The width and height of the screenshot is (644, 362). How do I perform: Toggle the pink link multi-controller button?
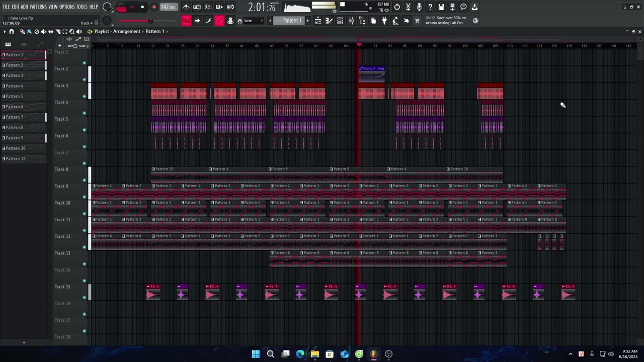point(219,21)
